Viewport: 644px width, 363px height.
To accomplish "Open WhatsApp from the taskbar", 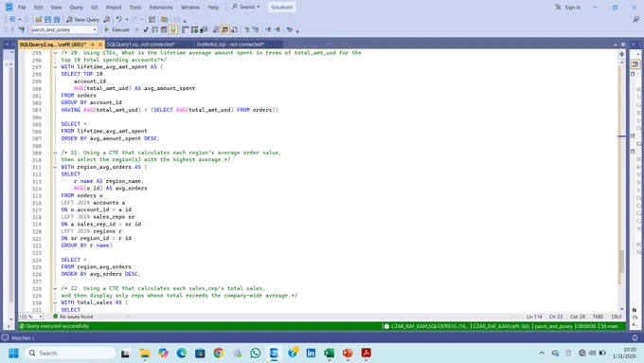I will tap(256, 354).
